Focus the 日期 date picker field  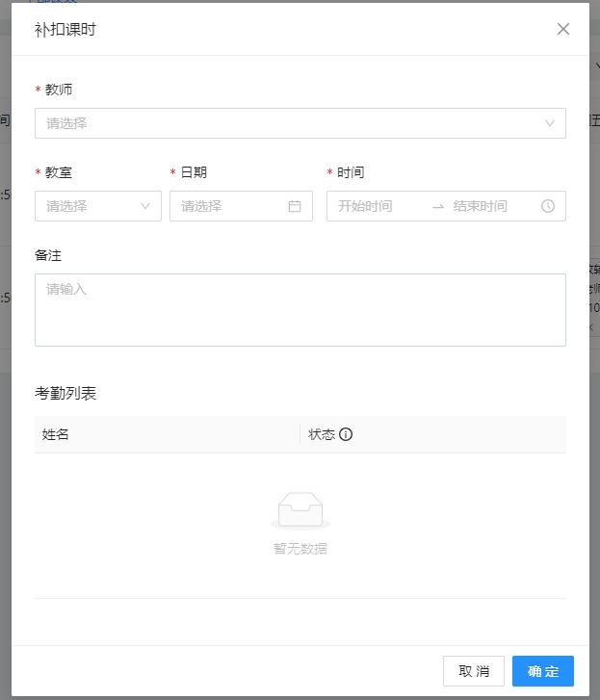231,206
